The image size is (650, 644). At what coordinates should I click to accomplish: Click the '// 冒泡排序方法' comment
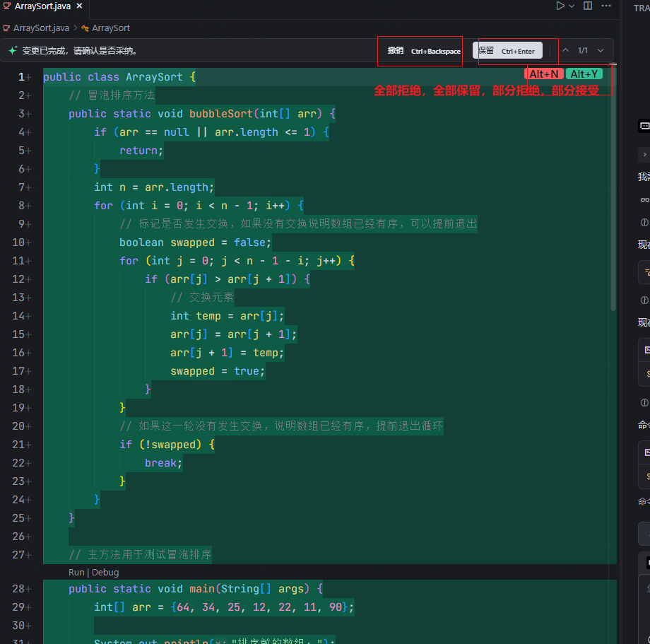(x=112, y=95)
